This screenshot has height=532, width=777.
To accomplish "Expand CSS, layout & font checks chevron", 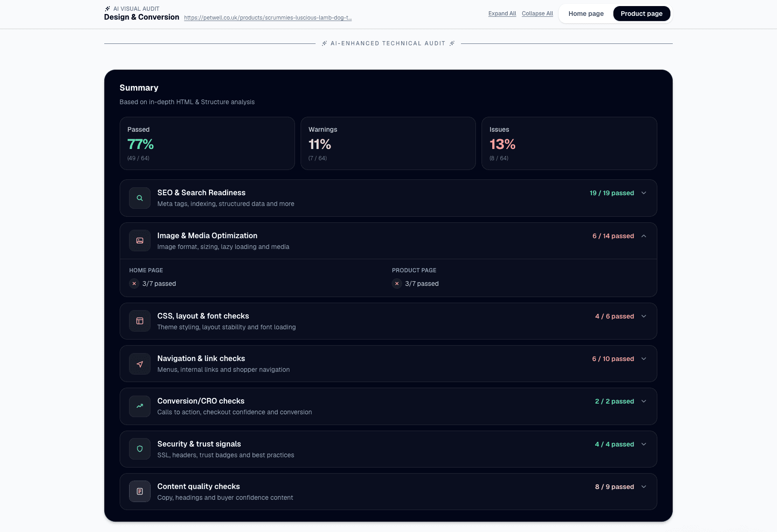I will 644,316.
